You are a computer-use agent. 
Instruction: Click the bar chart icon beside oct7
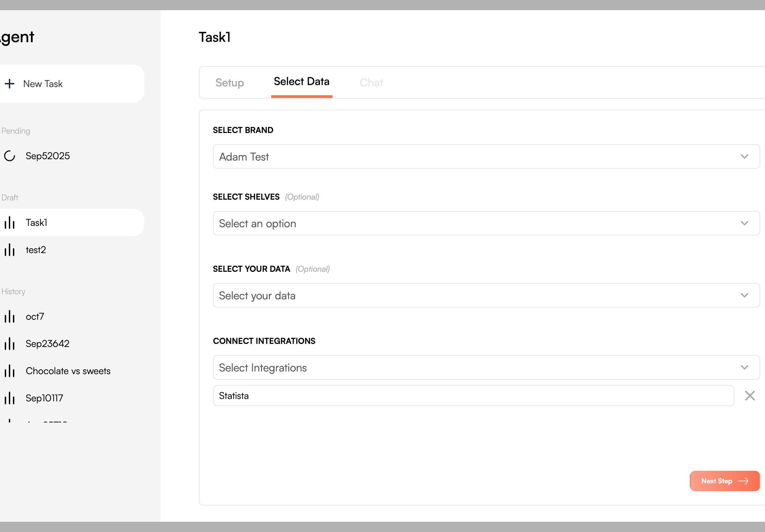coord(10,317)
